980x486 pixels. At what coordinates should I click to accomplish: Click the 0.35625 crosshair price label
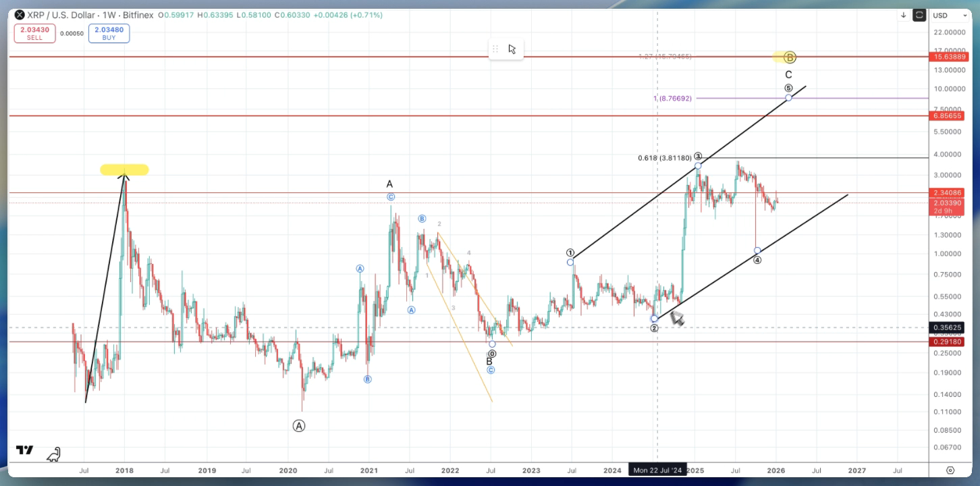tap(947, 327)
